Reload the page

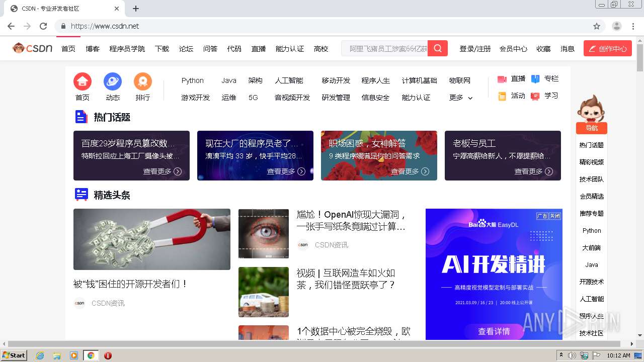43,26
